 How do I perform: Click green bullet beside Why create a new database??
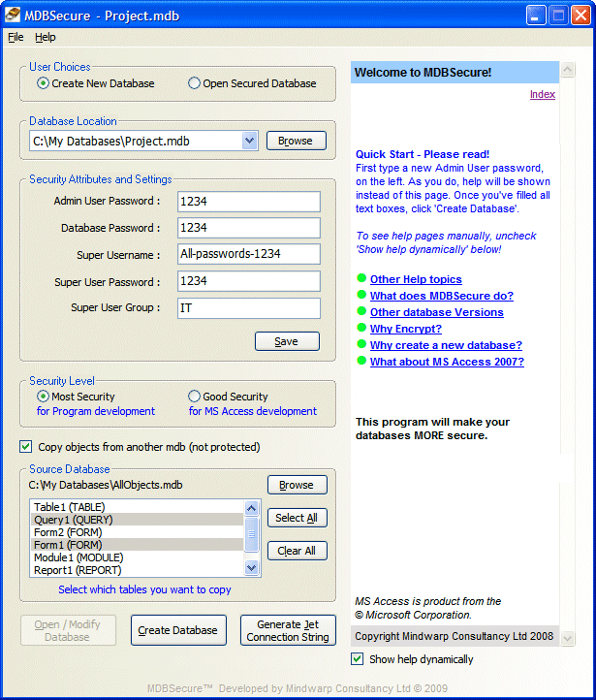361,344
